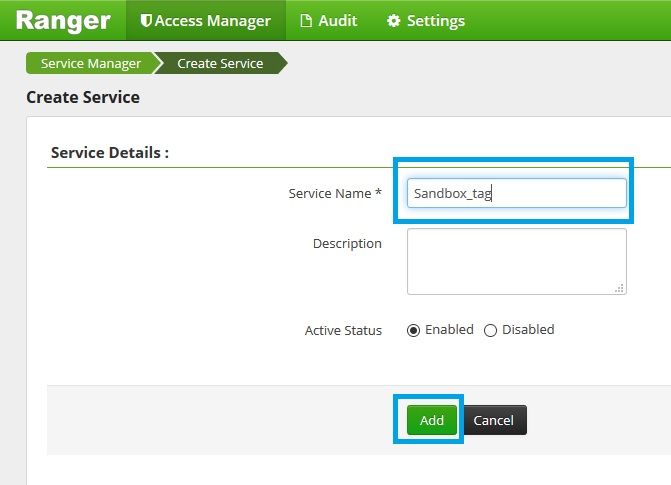Click the Service Name * label
Viewport: 671px width, 485px height.
click(335, 193)
